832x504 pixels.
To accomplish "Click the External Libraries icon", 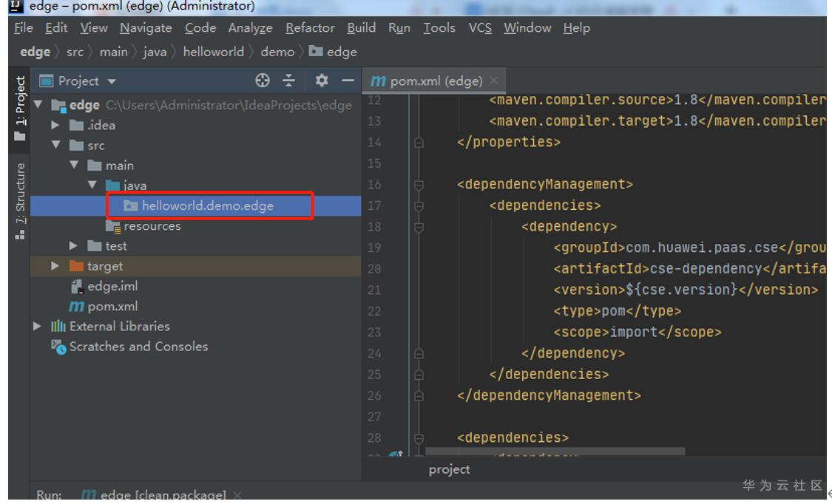I will coord(58,326).
